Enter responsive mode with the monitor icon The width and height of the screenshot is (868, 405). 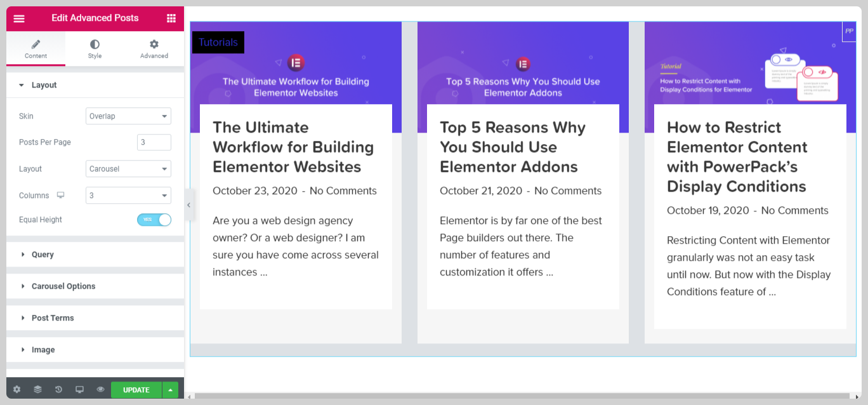click(x=79, y=389)
